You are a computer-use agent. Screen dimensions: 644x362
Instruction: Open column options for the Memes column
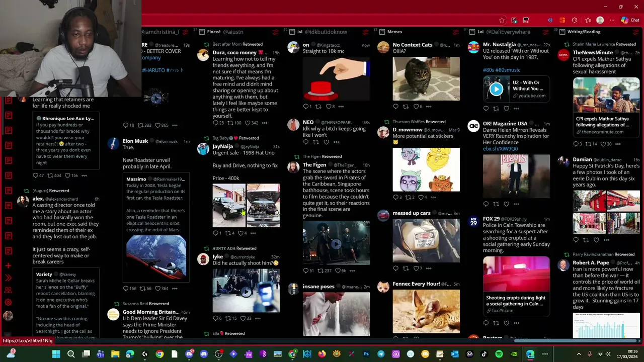(x=455, y=32)
